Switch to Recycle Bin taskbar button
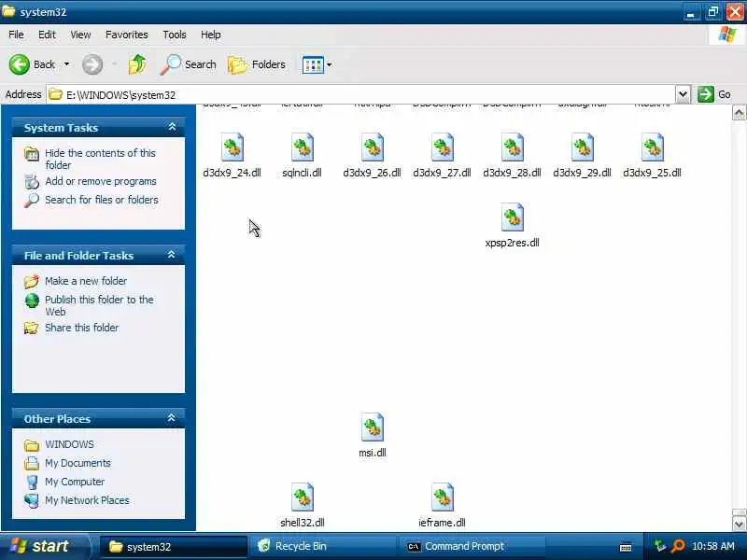The image size is (747, 560). click(x=324, y=547)
